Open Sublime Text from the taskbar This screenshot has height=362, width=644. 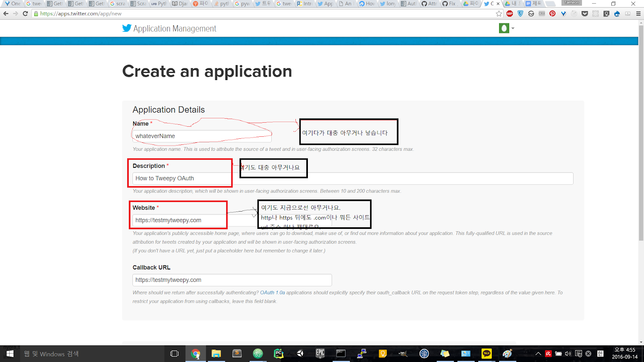237,354
